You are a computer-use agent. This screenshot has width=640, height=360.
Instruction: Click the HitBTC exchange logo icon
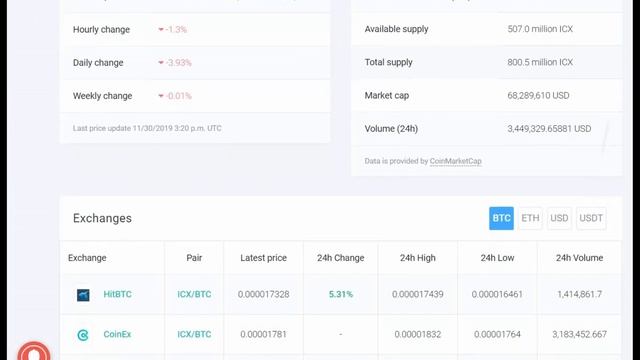[83, 295]
